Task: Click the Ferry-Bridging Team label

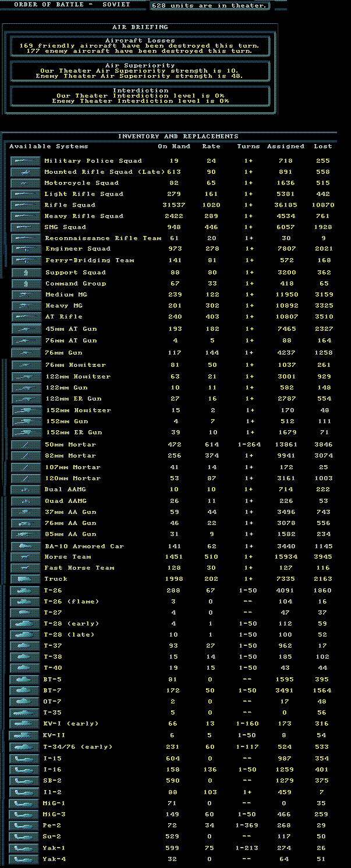Action: [90, 260]
